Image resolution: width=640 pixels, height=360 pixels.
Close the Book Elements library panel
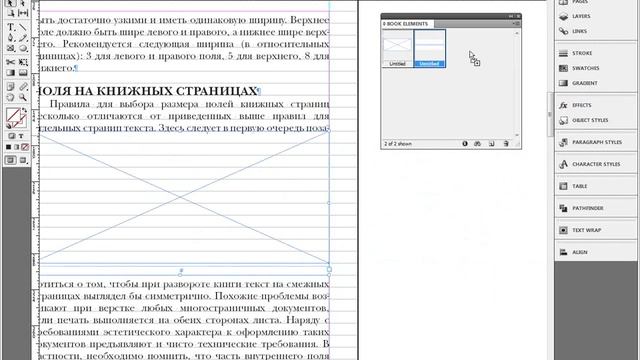click(518, 16)
